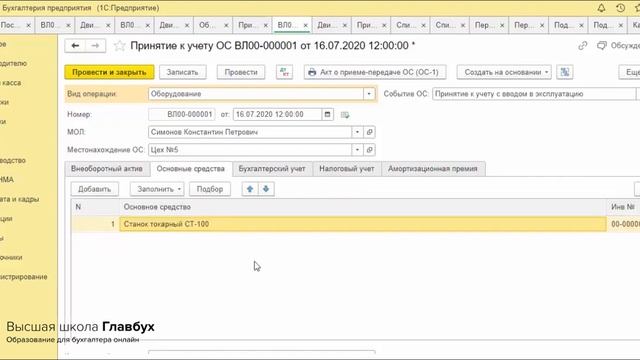Image resolution: width=640 pixels, height=360 pixels.
Task: Click row number 1 cell
Action: coord(95,224)
